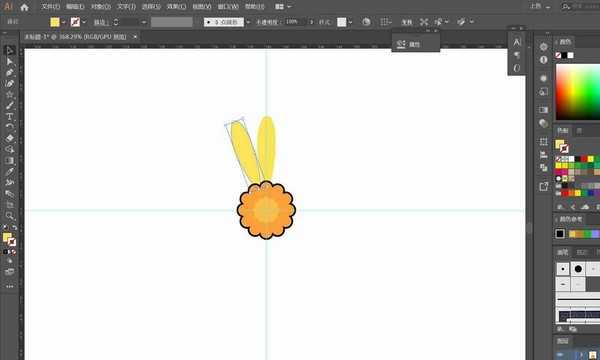Open the Artboards panel icon in dock

[543, 142]
